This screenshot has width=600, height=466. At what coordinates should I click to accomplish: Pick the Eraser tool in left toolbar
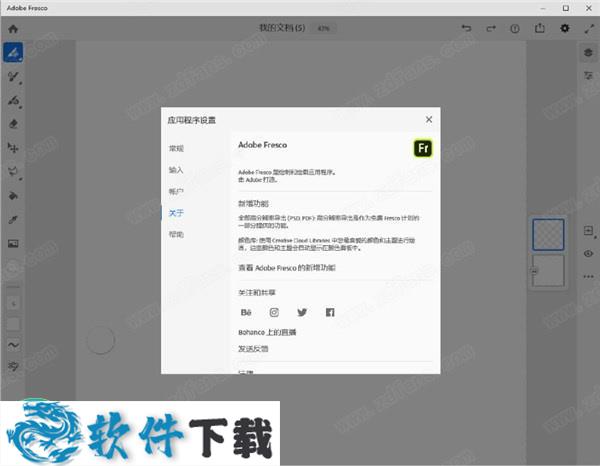click(14, 124)
